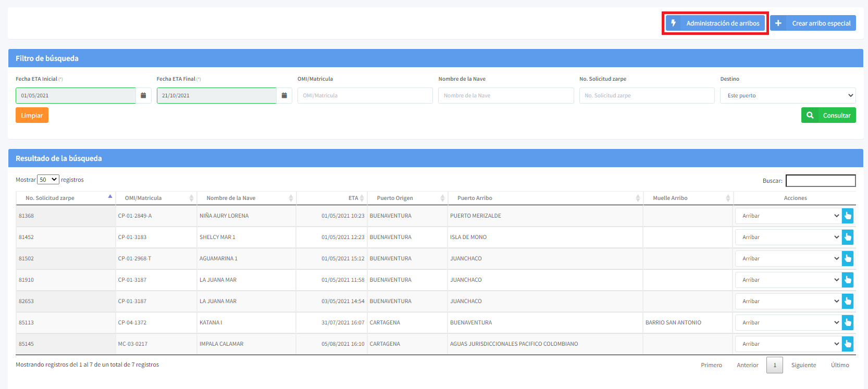Click calendar icon for Fecha ETA Inicial
The height and width of the screenshot is (389, 868).
pyautogui.click(x=143, y=95)
